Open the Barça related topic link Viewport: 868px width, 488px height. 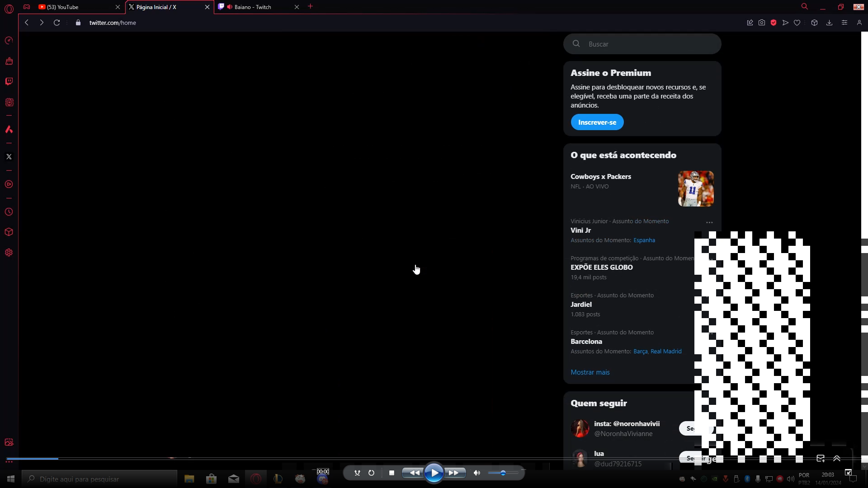click(640, 352)
